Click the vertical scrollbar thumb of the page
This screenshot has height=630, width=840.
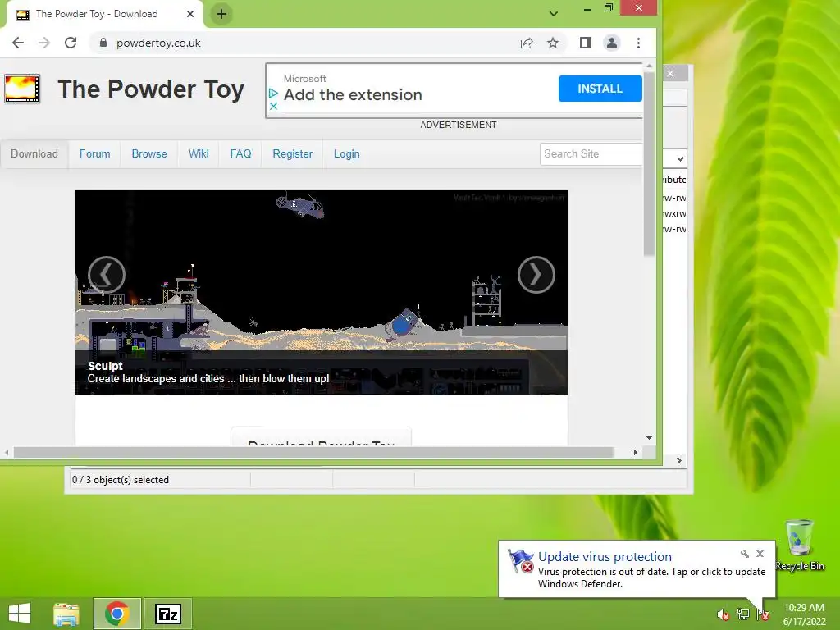(649, 163)
